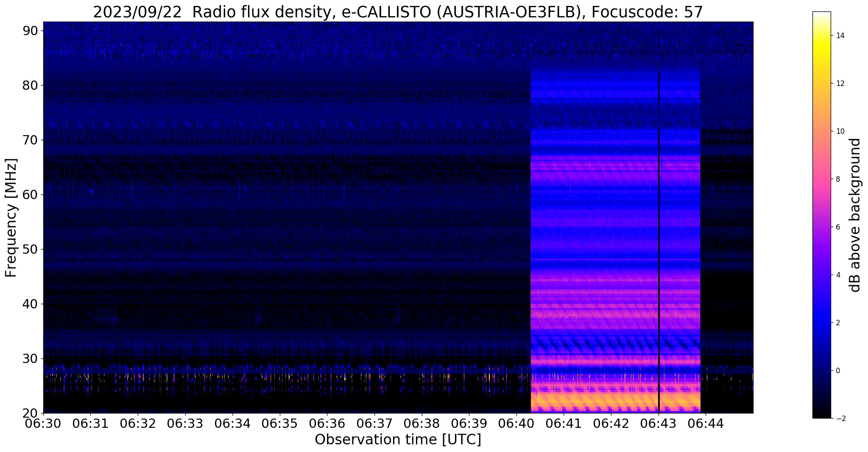Click the 06:37 time tick label
This screenshot has height=452, width=868.
pos(374,424)
